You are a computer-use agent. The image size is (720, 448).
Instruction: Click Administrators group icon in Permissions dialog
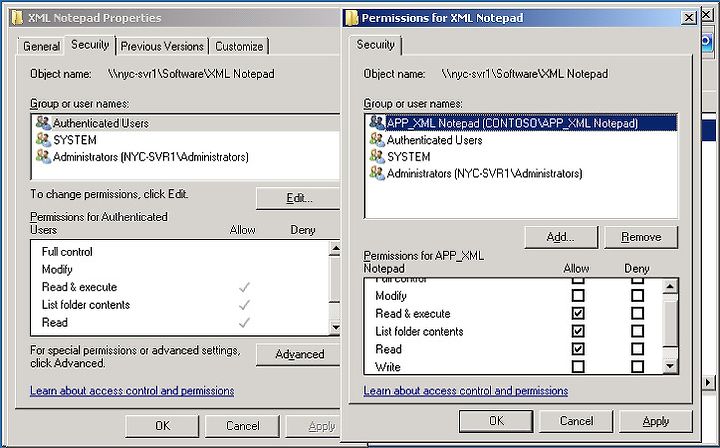[377, 173]
